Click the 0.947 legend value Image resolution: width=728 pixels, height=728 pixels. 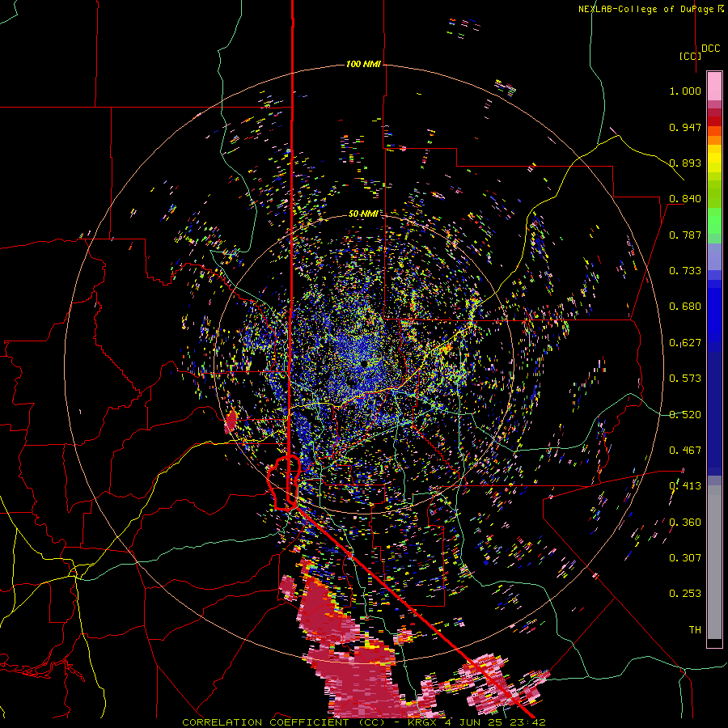[x=685, y=127]
